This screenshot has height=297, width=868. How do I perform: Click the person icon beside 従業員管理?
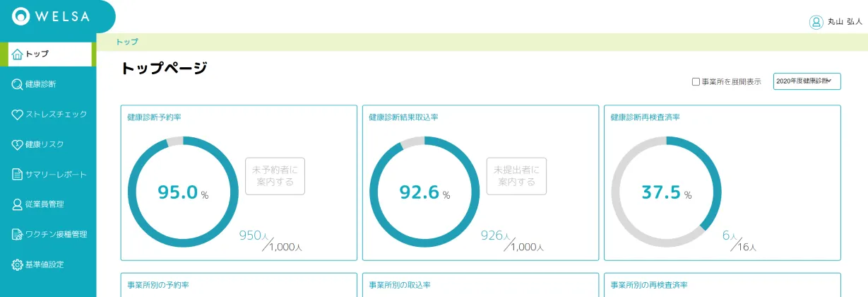(18, 204)
